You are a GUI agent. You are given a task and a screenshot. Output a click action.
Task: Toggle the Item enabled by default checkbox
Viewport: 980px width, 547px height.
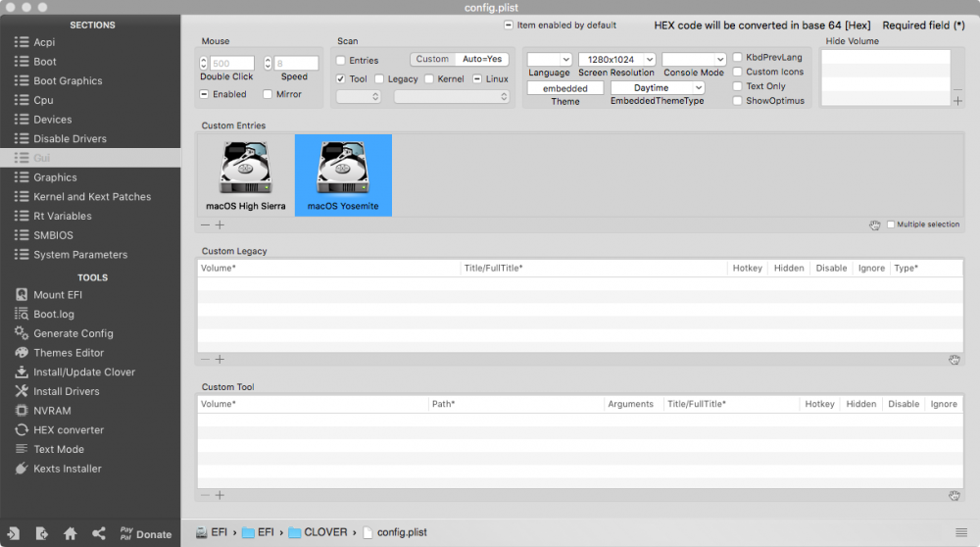click(508, 25)
